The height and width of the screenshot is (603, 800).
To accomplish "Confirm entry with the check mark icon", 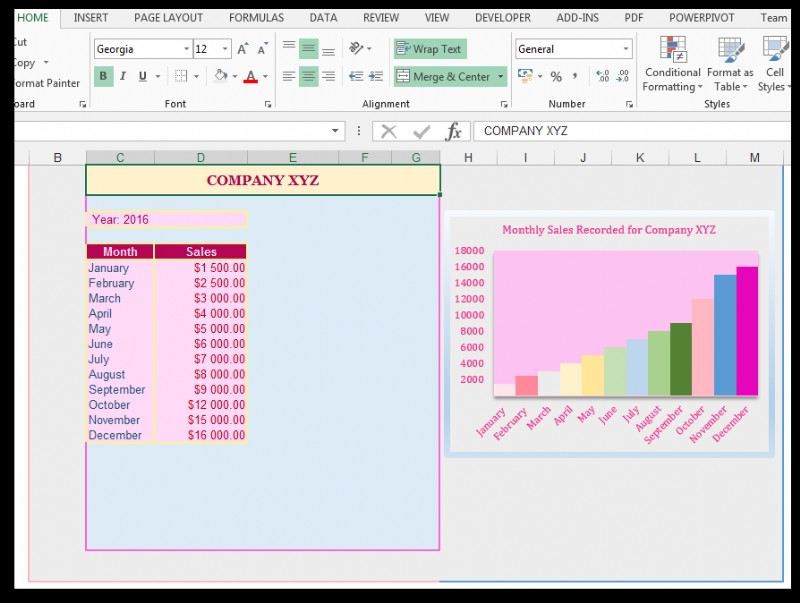I will (x=421, y=132).
